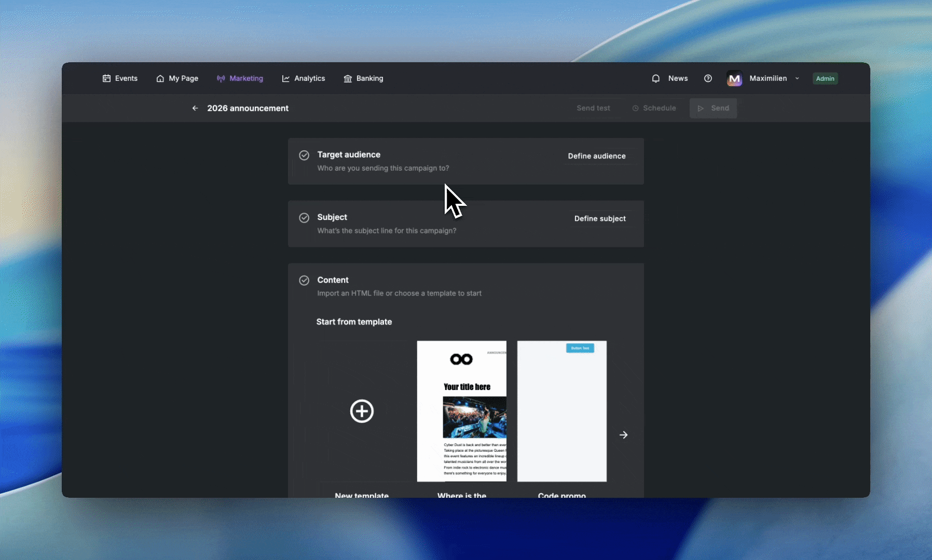Click the Content step check circle
Viewport: 932px width, 560px height.
point(304,281)
